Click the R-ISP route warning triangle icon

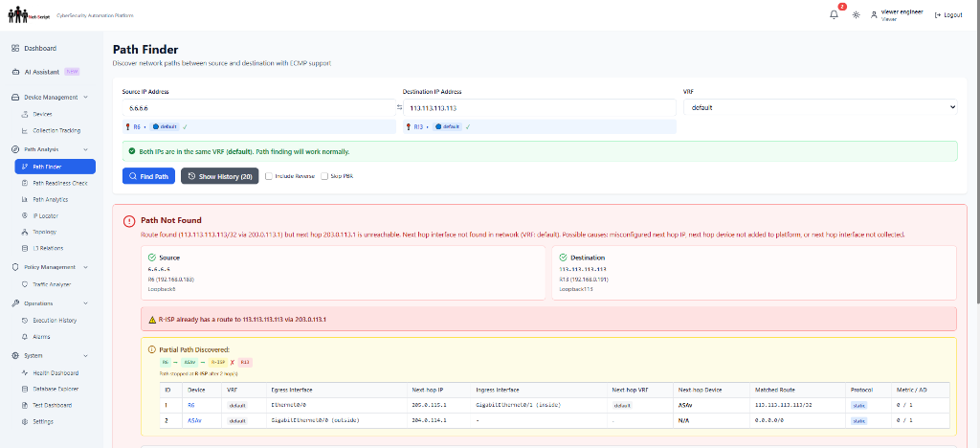152,320
